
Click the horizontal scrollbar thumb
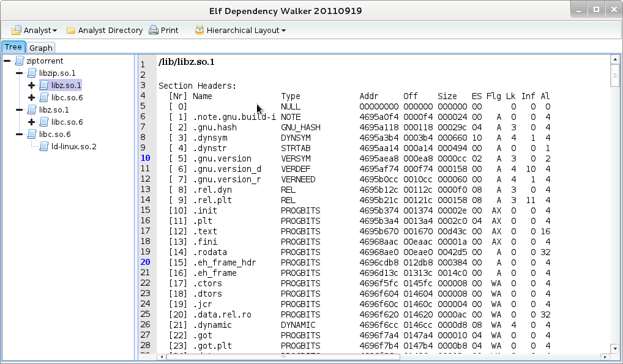(x=283, y=357)
